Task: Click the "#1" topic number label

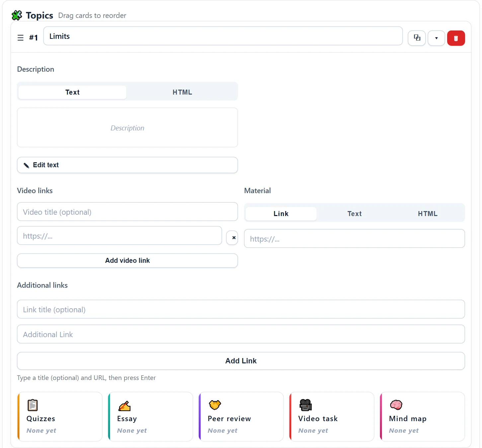Action: (x=34, y=38)
